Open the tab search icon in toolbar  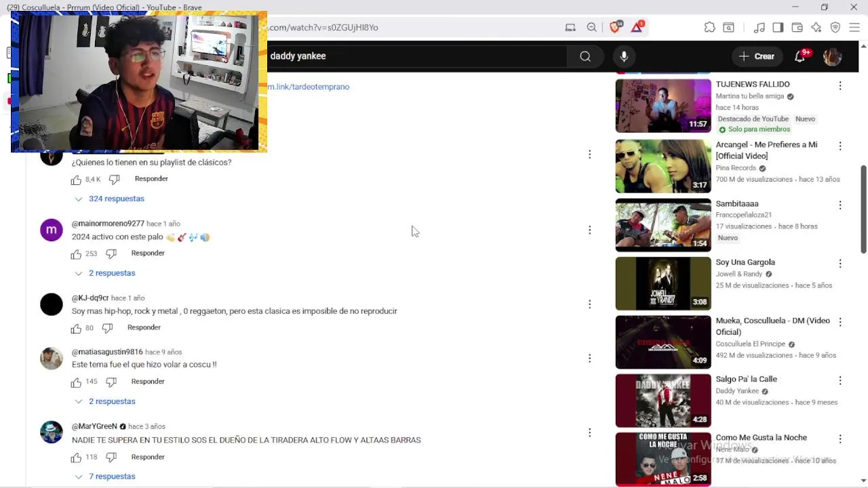click(x=728, y=27)
